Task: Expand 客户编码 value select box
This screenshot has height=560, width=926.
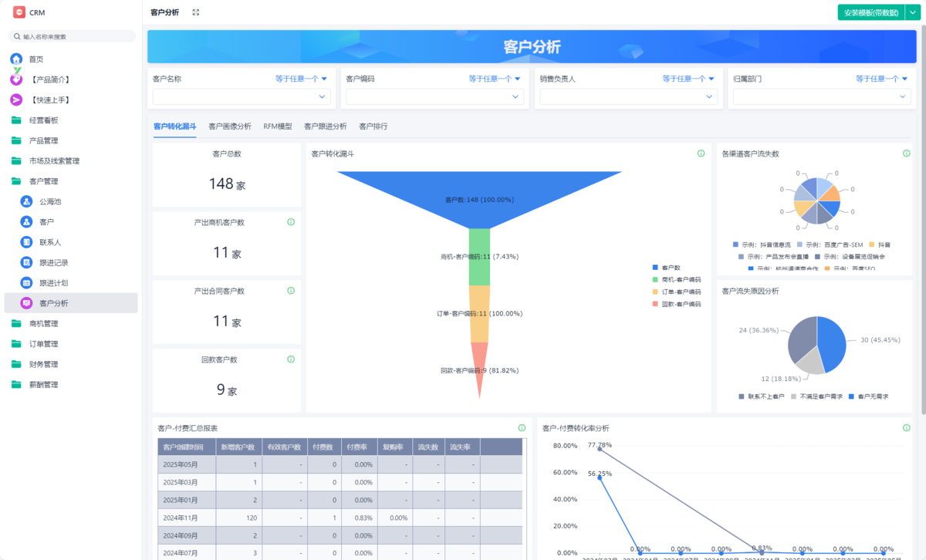Action: [x=435, y=96]
